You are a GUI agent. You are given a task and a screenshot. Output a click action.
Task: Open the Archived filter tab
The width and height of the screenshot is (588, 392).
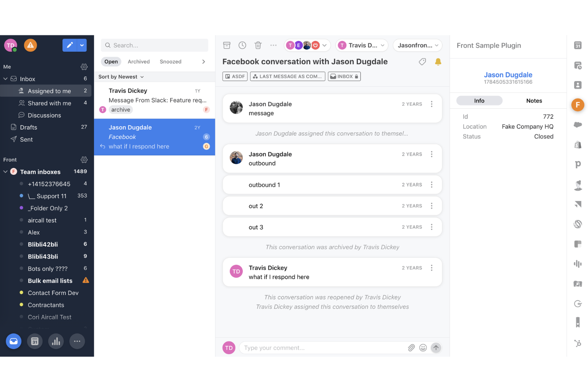point(138,62)
